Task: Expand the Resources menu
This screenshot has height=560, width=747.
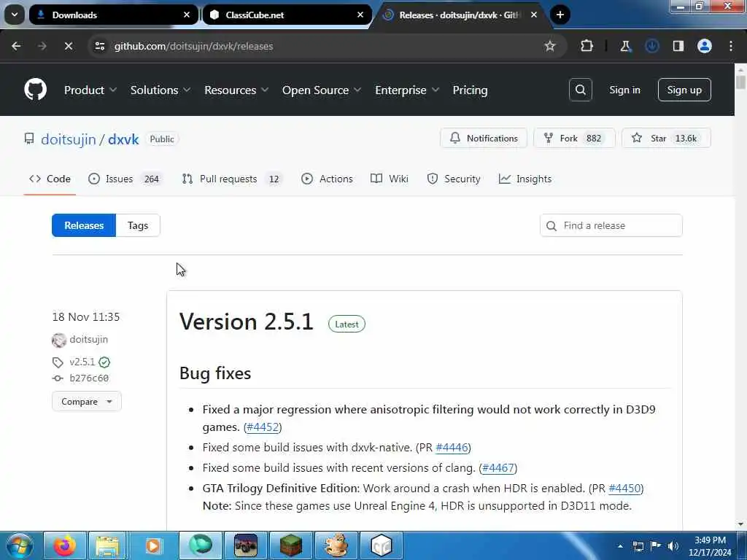Action: 236,90
